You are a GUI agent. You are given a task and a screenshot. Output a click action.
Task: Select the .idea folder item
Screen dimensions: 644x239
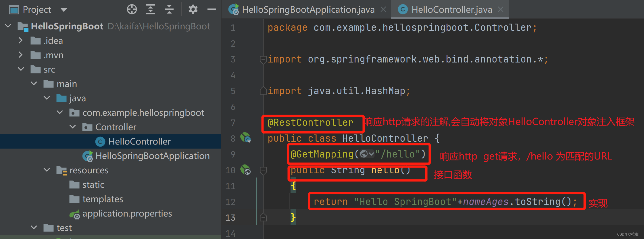[x=53, y=41]
